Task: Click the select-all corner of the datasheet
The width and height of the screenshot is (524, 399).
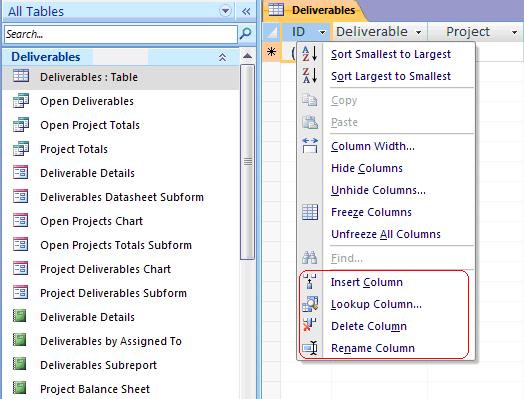Action: [272, 32]
